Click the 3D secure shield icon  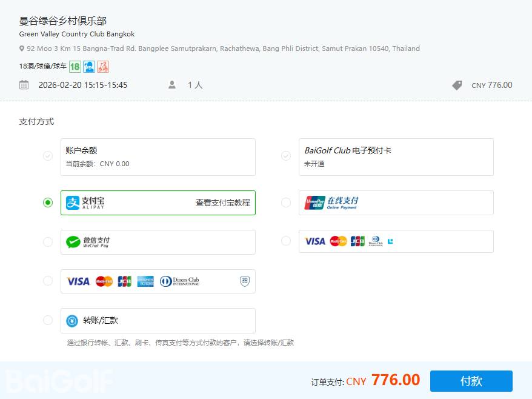point(245,281)
